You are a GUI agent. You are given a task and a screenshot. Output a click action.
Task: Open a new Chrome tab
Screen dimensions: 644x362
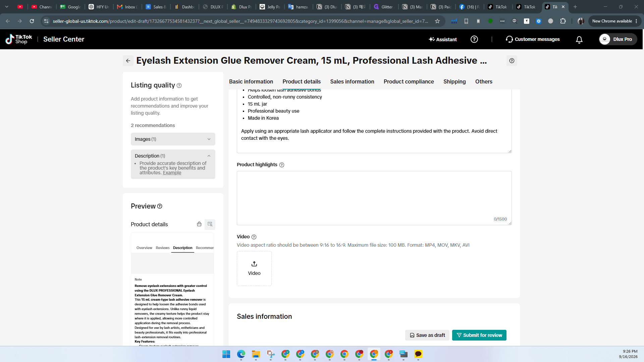575,7
